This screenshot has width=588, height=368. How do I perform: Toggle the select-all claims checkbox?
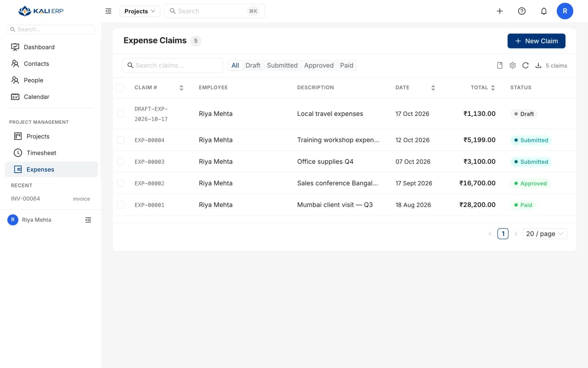(x=120, y=88)
